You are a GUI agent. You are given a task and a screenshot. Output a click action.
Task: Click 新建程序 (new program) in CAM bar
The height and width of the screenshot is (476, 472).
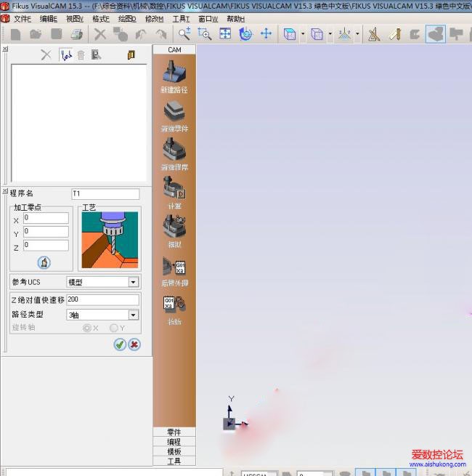[174, 154]
